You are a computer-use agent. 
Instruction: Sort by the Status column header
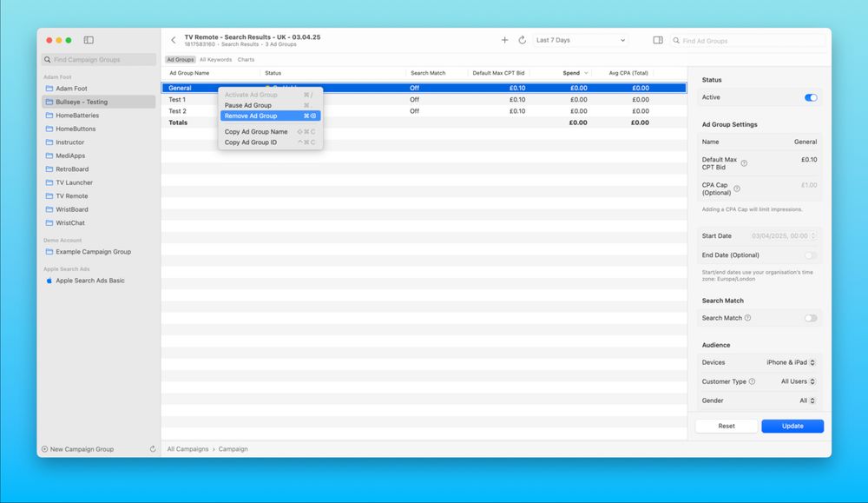pyautogui.click(x=273, y=73)
